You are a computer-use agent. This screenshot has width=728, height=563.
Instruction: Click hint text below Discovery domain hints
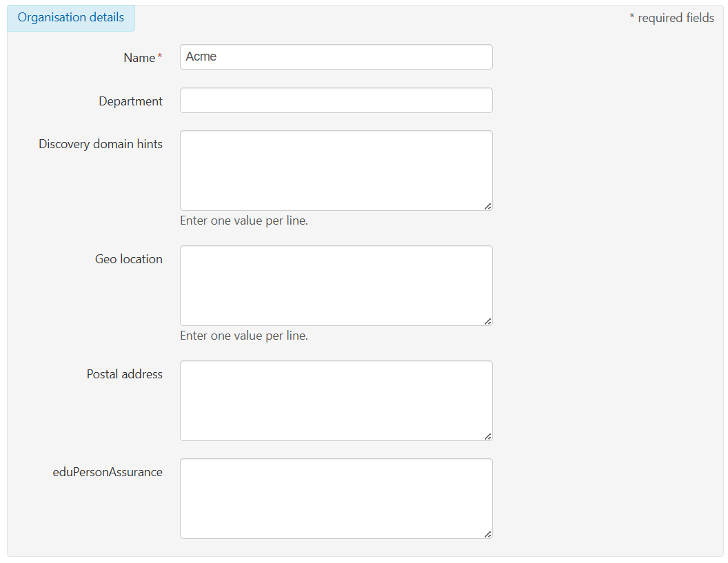[x=244, y=221]
